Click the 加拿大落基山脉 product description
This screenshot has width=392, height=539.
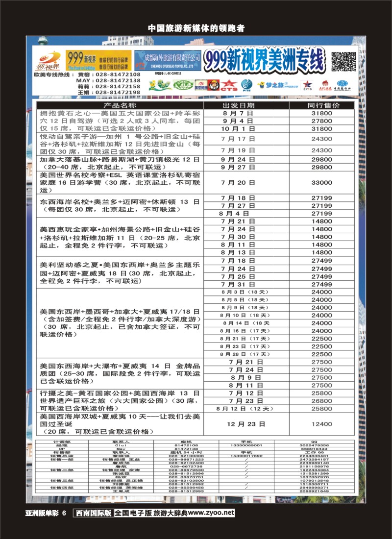(120, 163)
